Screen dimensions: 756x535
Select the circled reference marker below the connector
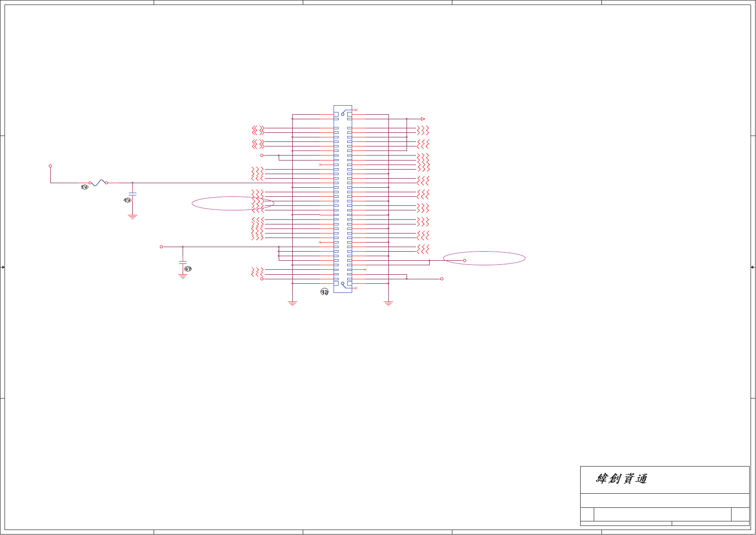coord(325,292)
